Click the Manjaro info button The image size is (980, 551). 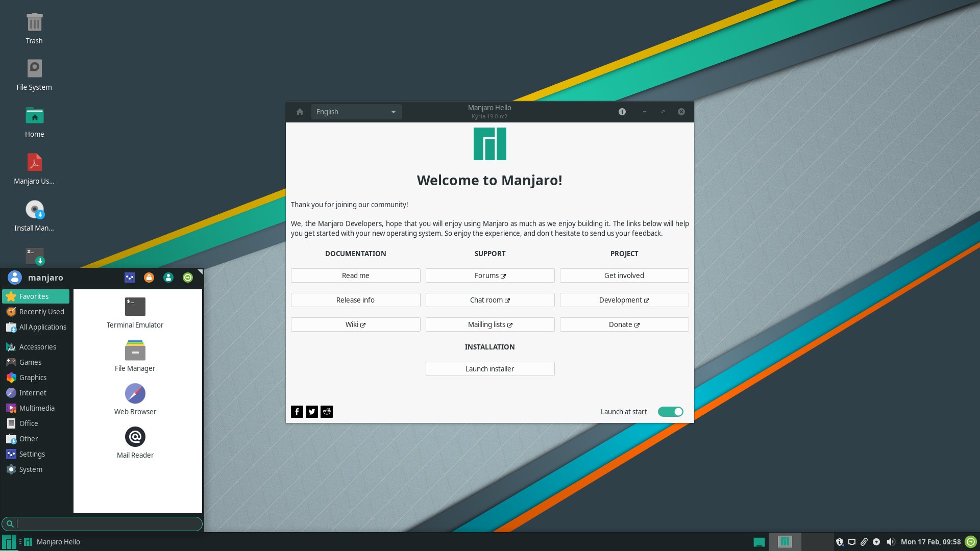pyautogui.click(x=622, y=112)
